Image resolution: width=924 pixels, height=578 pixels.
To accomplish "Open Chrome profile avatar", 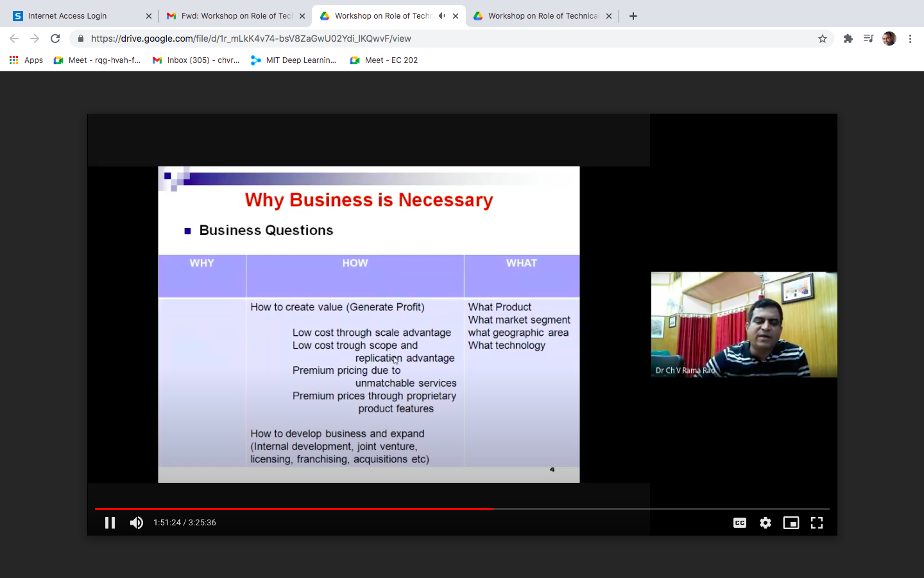I will (889, 39).
